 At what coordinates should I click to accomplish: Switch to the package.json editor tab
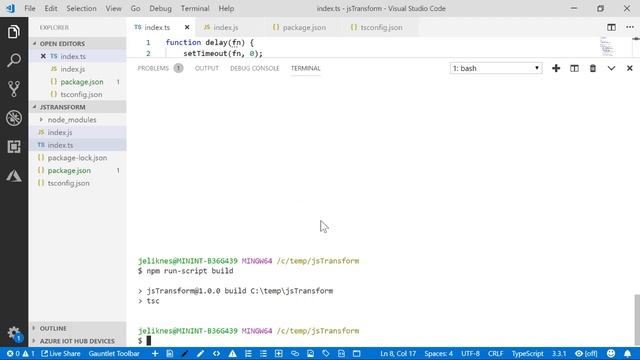click(x=304, y=27)
